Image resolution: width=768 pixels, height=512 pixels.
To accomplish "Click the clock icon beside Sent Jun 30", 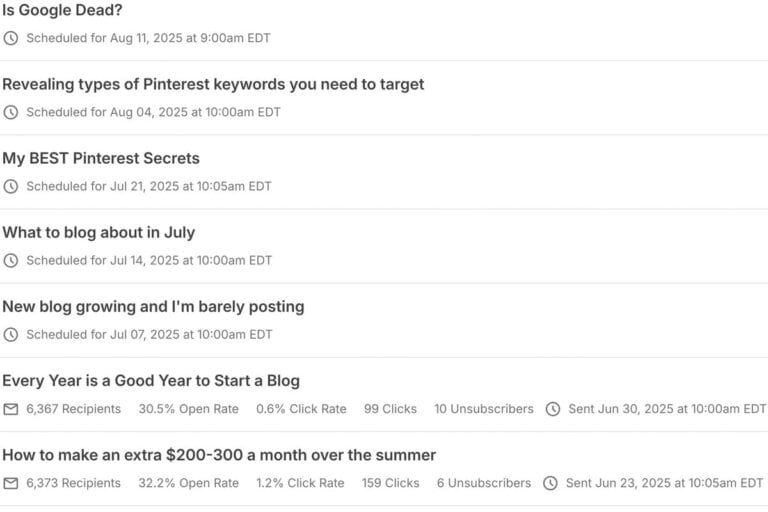I will click(553, 409).
